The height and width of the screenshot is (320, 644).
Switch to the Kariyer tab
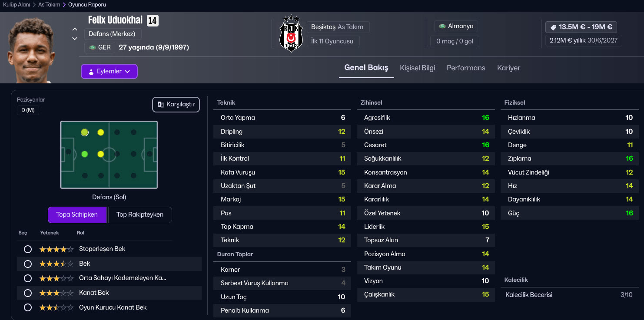pos(508,68)
